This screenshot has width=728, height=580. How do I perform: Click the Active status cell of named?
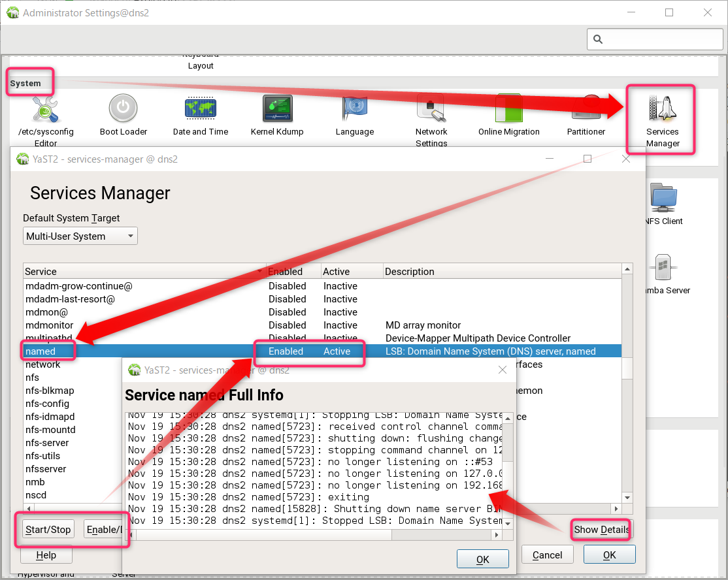(x=337, y=351)
